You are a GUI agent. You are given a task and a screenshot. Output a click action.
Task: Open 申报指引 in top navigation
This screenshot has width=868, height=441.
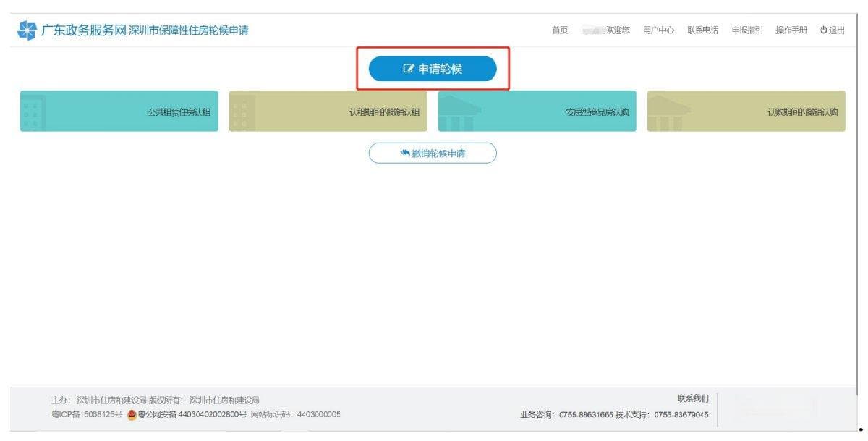click(x=746, y=30)
